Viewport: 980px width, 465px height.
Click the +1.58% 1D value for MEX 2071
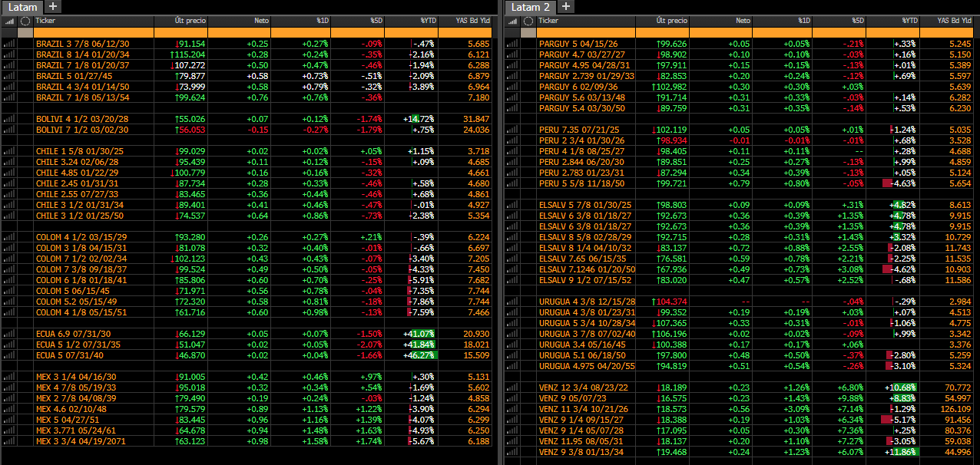point(315,441)
